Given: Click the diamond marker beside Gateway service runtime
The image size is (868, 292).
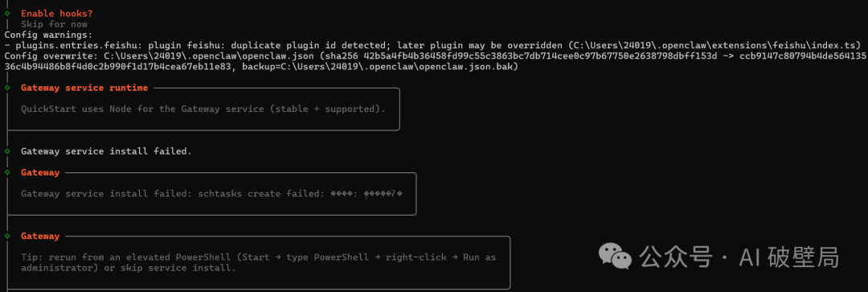Looking at the screenshot, I should pos(6,88).
